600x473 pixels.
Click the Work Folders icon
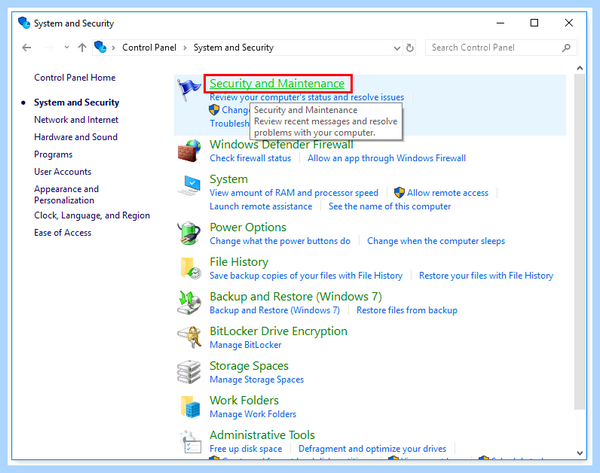point(190,406)
